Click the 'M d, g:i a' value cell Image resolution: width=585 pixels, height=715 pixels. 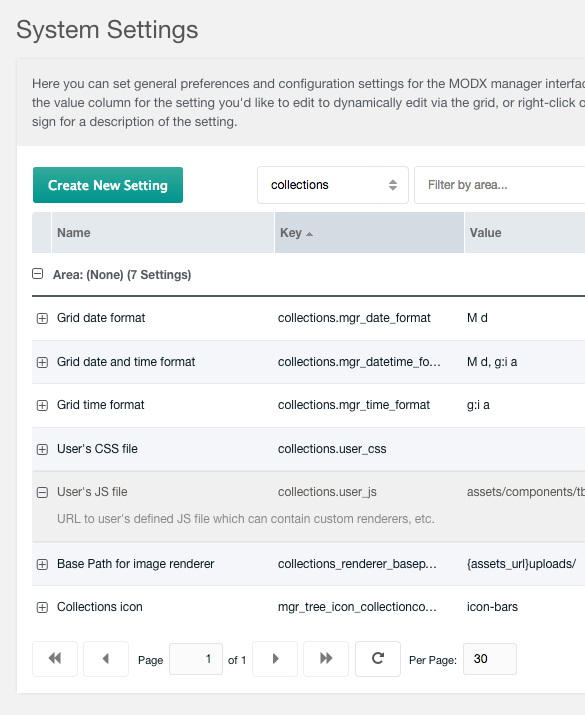[x=492, y=362]
